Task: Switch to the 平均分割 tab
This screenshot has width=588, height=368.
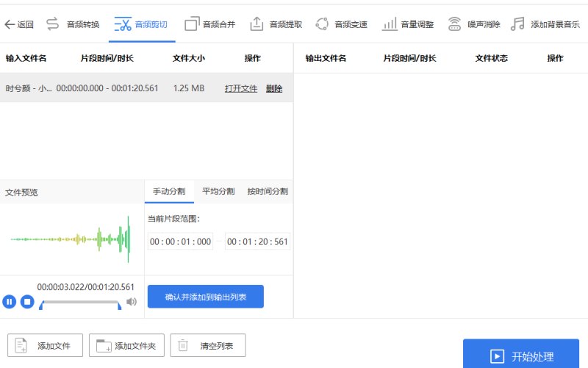Action: pyautogui.click(x=218, y=191)
